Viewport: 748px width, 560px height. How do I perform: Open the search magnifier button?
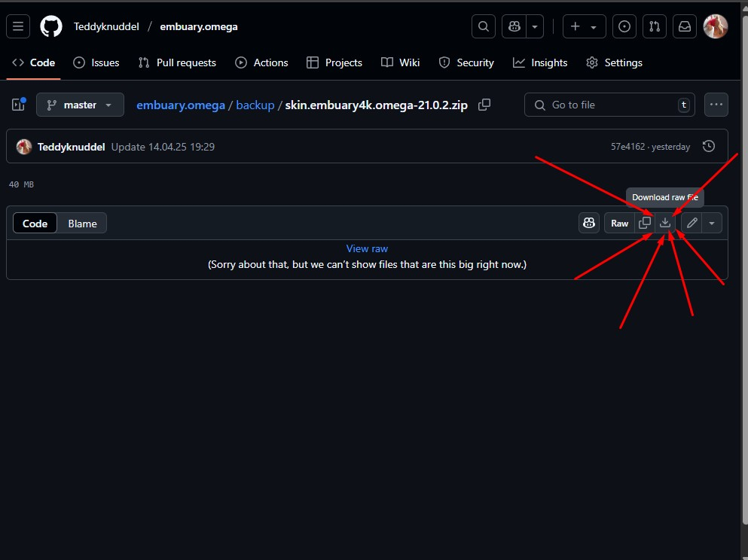(484, 26)
